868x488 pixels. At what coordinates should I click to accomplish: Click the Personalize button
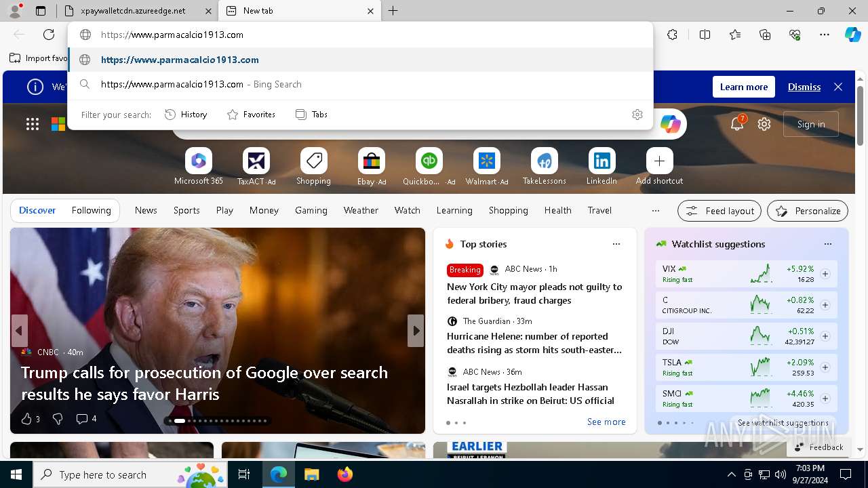coord(808,211)
